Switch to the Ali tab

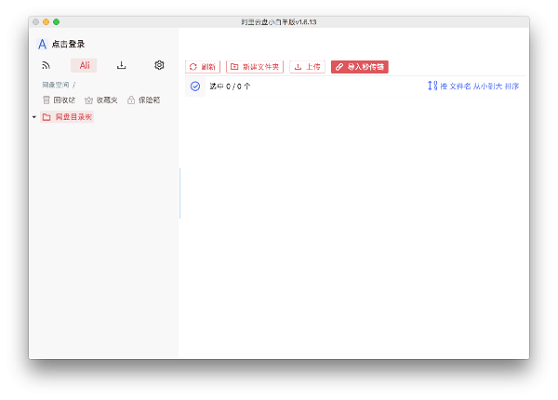[84, 65]
